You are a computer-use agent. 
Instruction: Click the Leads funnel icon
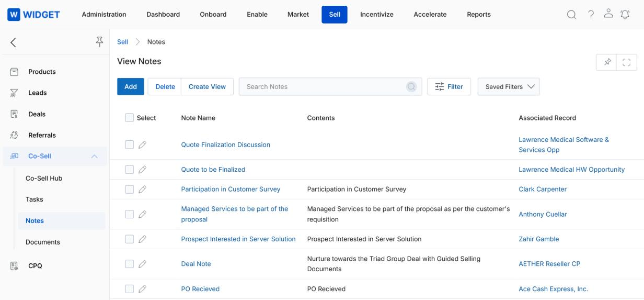14,93
